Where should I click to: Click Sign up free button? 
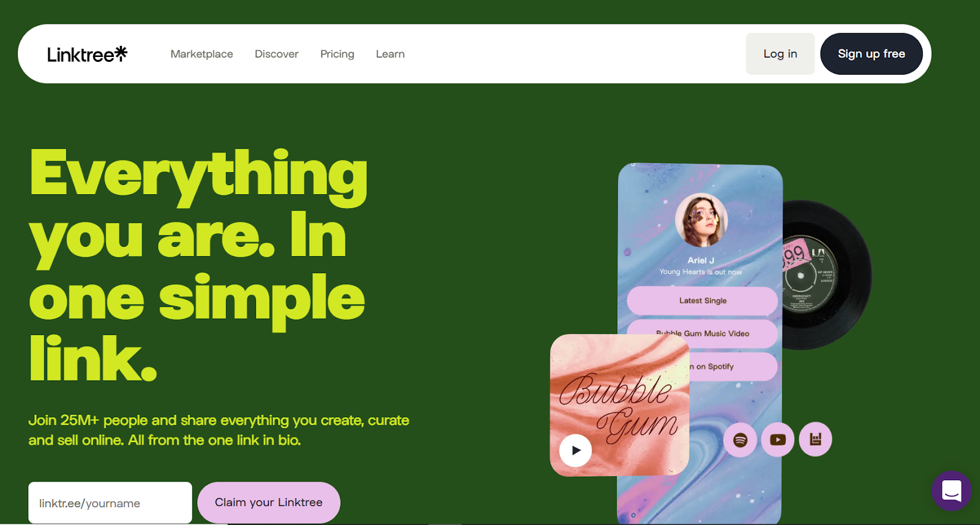pyautogui.click(x=872, y=54)
